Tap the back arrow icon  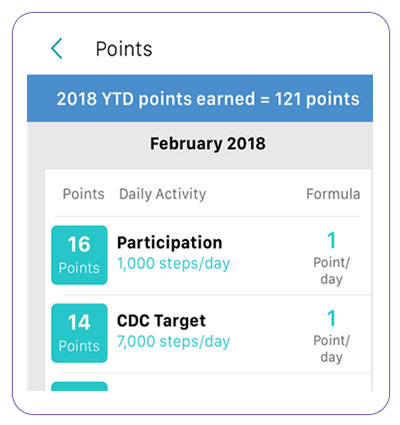57,48
